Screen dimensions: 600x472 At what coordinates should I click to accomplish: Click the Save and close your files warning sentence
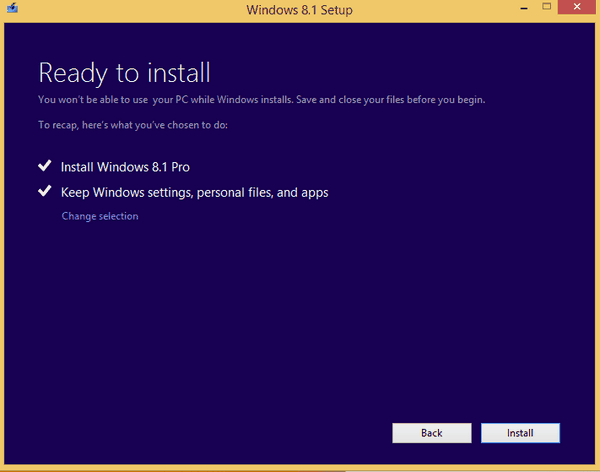(391, 100)
